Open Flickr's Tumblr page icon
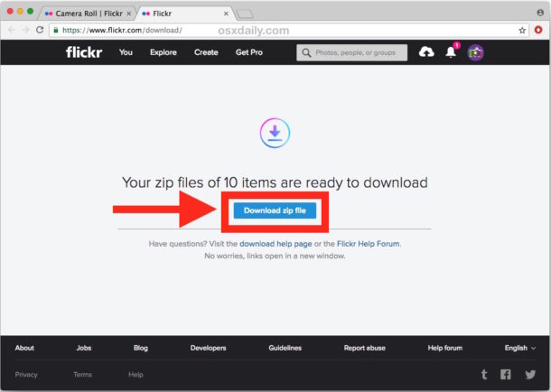 (484, 375)
